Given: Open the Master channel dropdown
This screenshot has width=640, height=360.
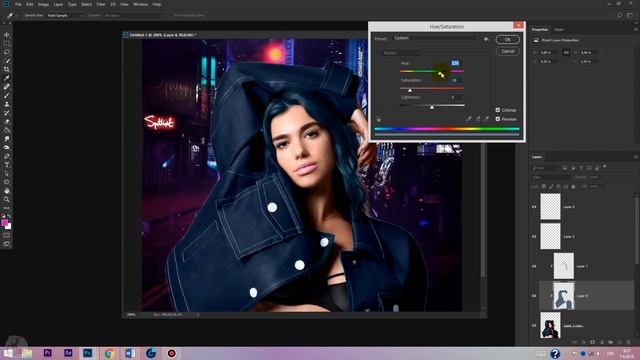Looking at the screenshot, I should tap(400, 53).
